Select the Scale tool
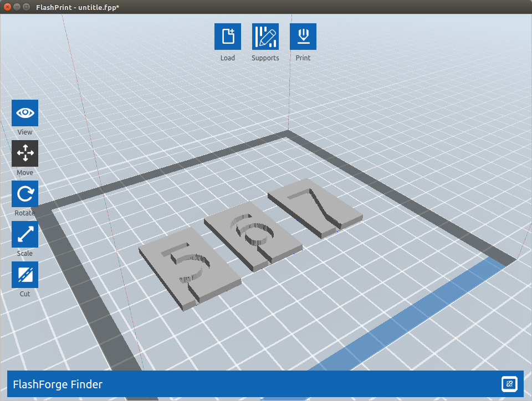Screen dimensions: 532x401 [25, 234]
